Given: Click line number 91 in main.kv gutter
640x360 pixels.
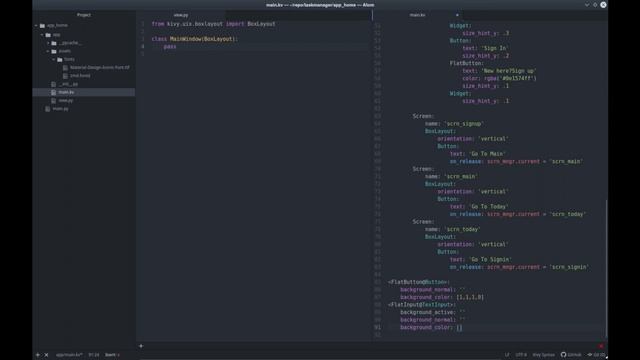Looking at the screenshot, I should (377, 327).
